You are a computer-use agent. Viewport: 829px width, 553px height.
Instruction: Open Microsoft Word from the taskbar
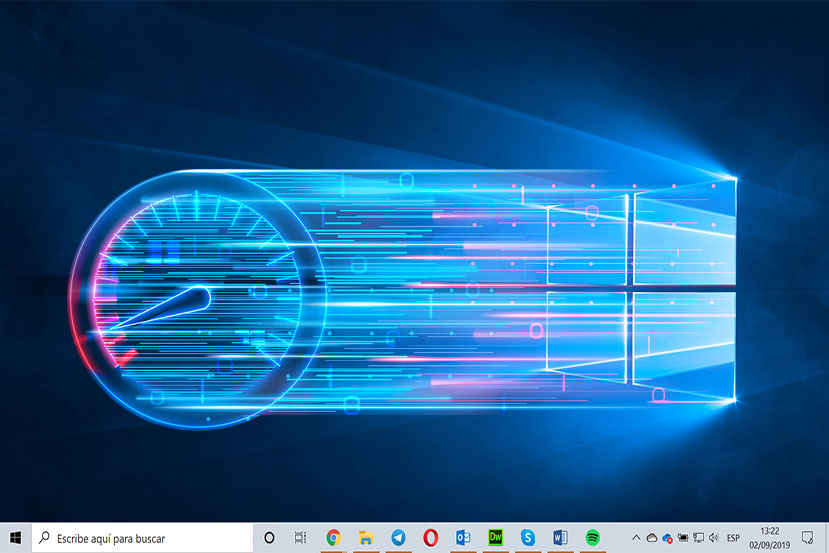pyautogui.click(x=560, y=538)
